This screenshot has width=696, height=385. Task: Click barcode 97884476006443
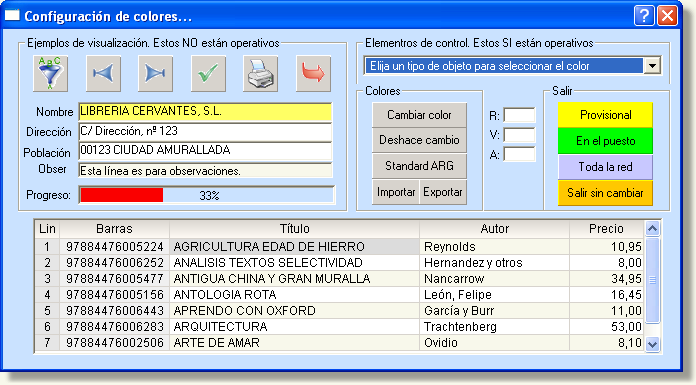(115, 310)
